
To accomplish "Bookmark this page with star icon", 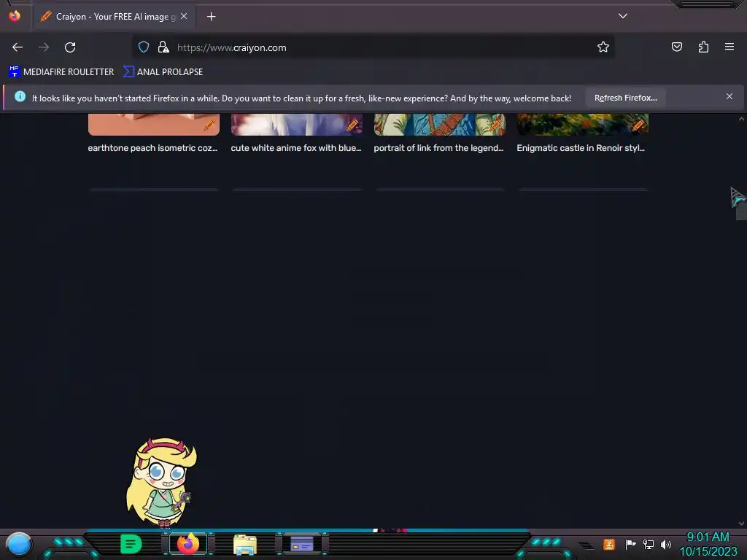I will [603, 47].
